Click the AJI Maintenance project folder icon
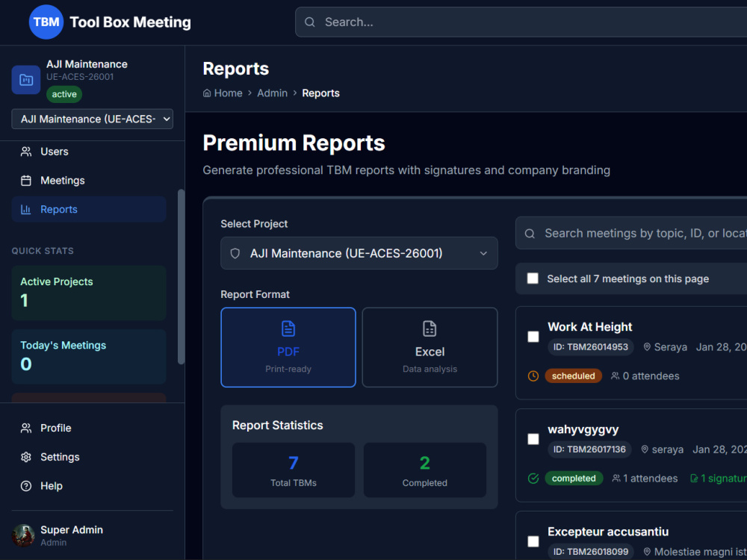Viewport: 747px width, 560px height. click(x=25, y=80)
